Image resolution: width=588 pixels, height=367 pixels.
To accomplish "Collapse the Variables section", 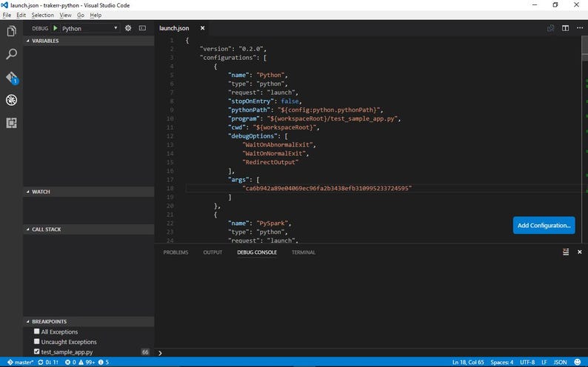I will 89,41.
